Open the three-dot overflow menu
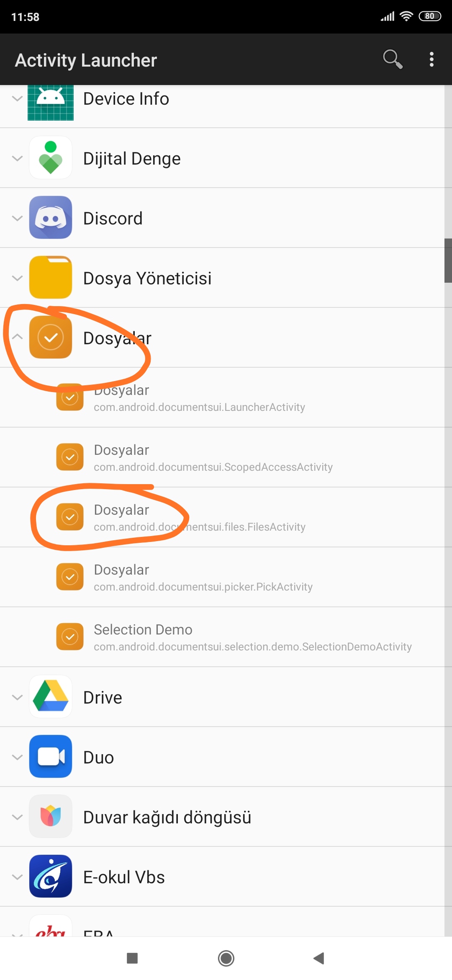This screenshot has height=980, width=452. (431, 59)
